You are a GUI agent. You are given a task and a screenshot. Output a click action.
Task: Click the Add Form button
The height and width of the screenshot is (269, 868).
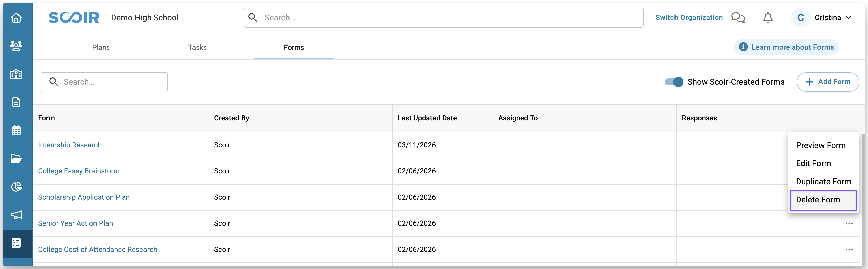click(828, 82)
